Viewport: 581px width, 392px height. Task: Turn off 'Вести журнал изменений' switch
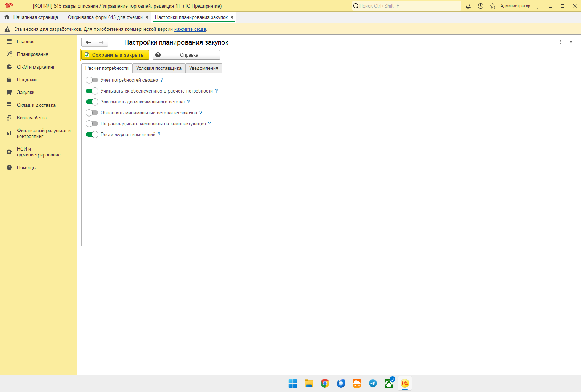point(92,135)
